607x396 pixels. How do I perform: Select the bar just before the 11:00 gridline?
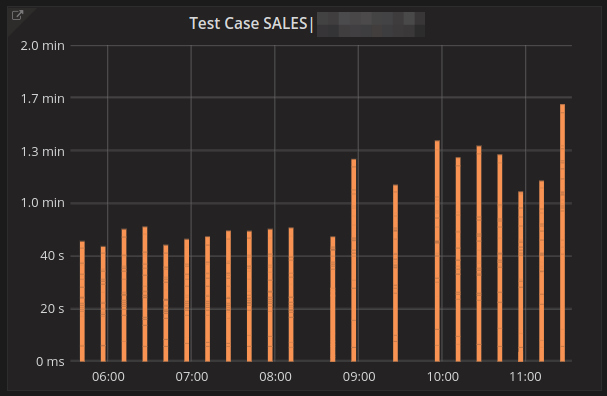pos(521,276)
